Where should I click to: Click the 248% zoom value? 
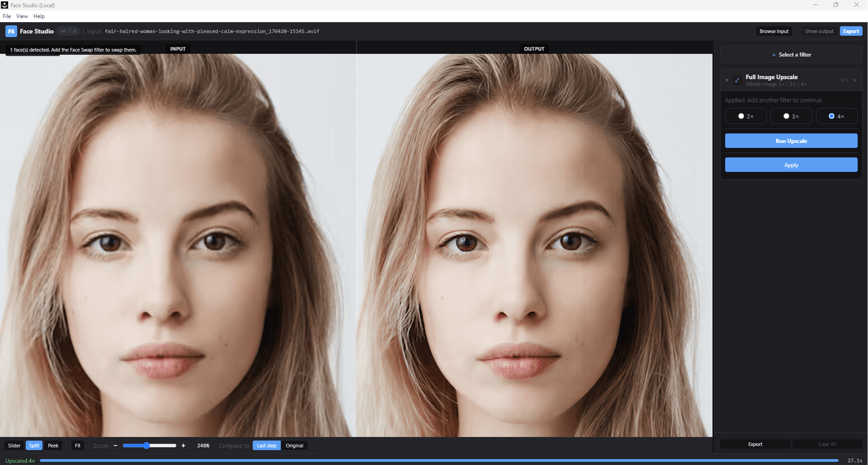(203, 446)
